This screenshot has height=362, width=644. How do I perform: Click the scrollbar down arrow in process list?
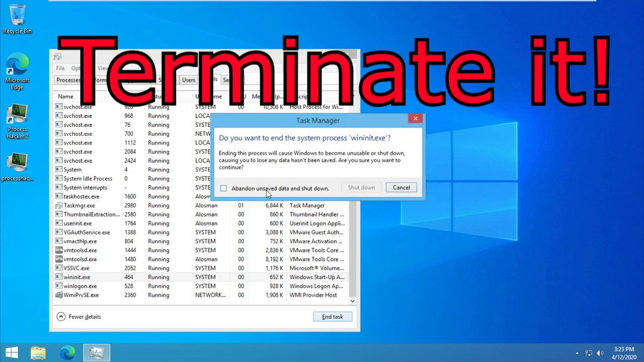(x=352, y=301)
